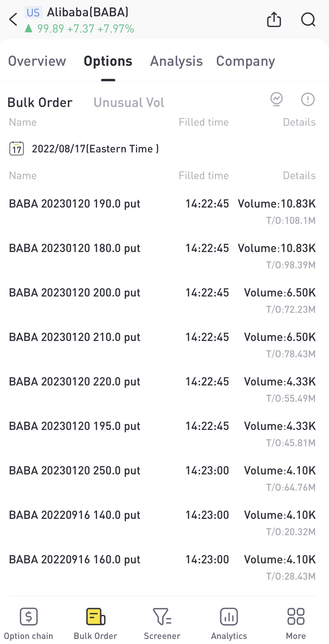Open the chart trend icon beside Unusual Vol
Screen dimensions: 329x644
point(276,99)
